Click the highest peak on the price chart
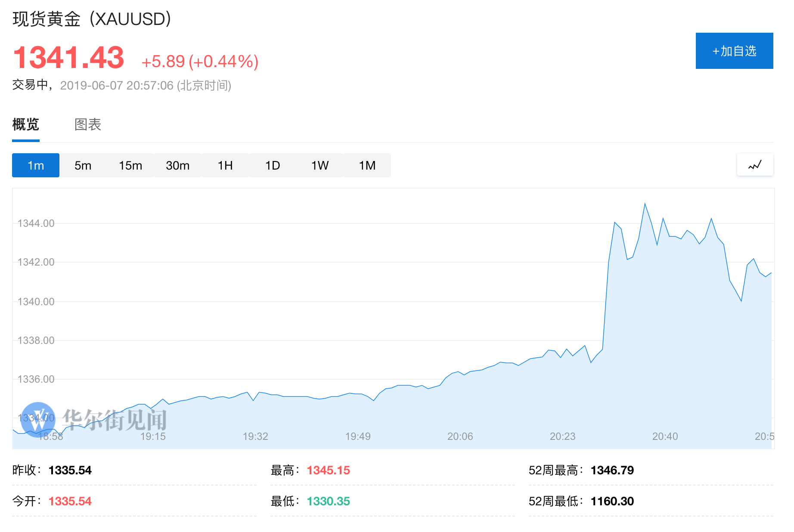This screenshot has width=794, height=532. (x=645, y=204)
